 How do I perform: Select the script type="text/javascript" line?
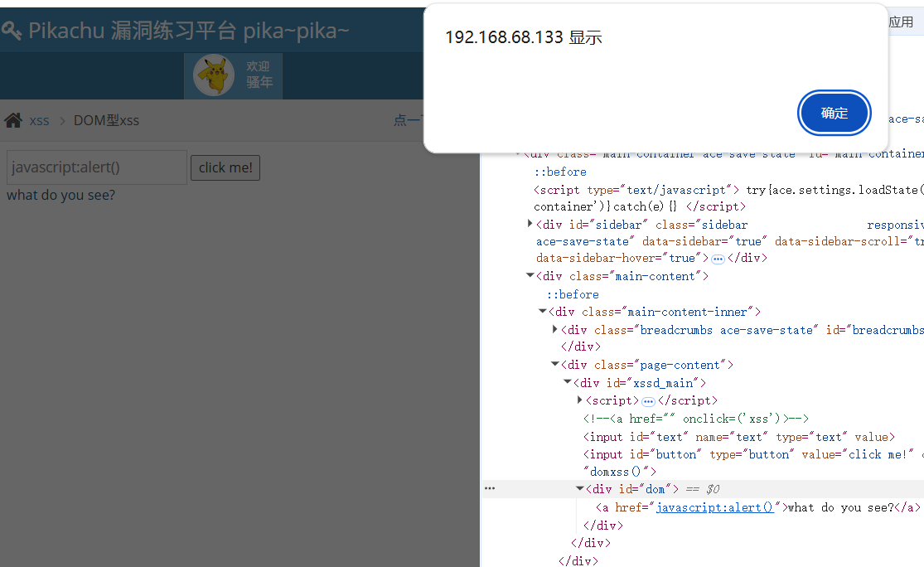click(x=728, y=198)
